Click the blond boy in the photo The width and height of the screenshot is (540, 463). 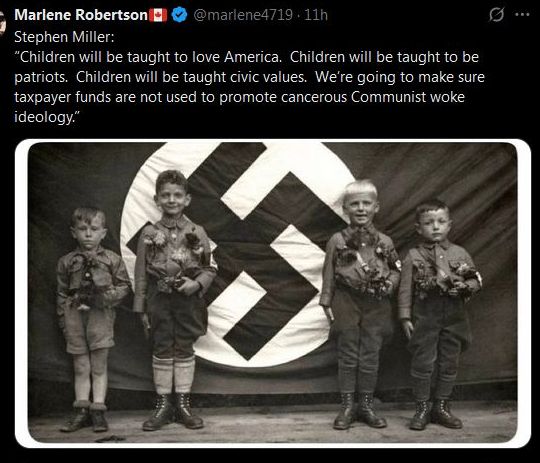[x=360, y=303]
